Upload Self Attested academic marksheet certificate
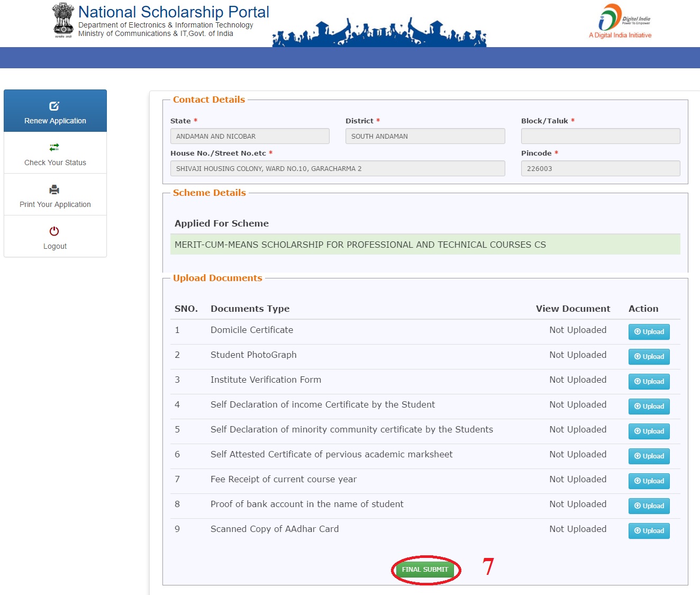700x595 pixels. [649, 456]
